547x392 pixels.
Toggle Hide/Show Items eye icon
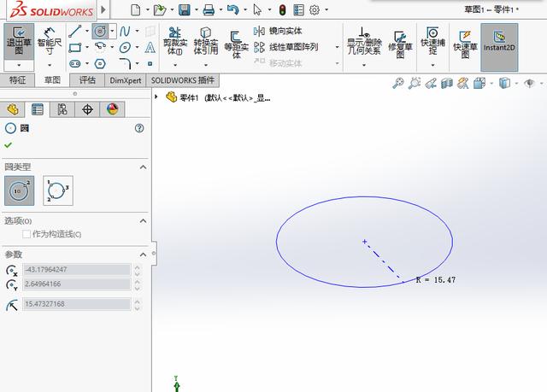point(530,83)
